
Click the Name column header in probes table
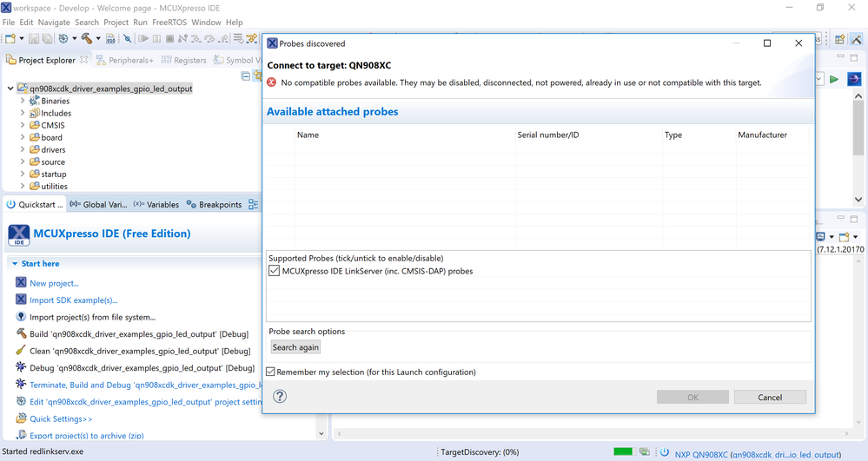[x=308, y=135]
